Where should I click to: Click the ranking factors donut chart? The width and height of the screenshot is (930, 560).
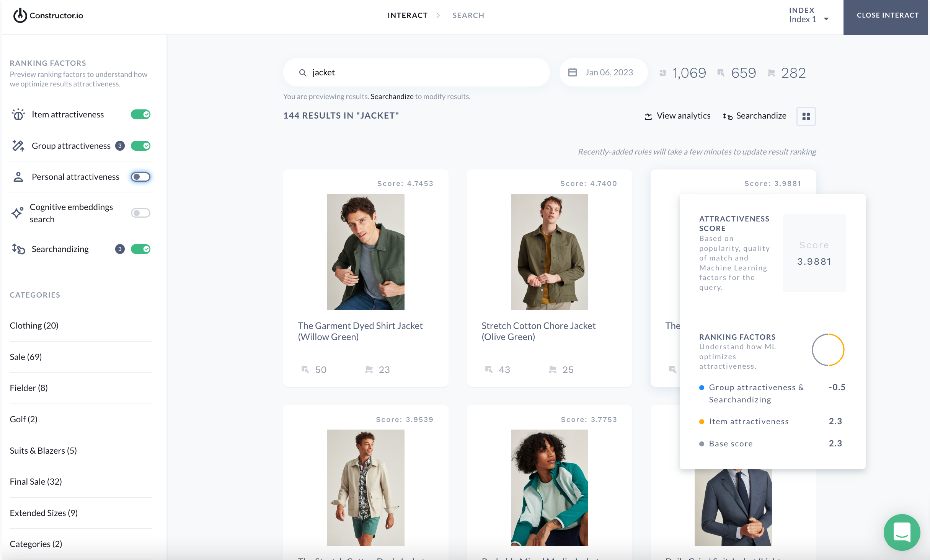pos(828,350)
